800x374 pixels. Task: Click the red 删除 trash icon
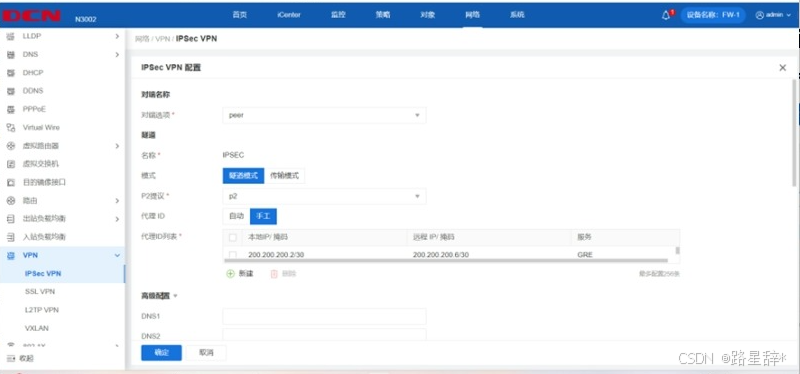[x=274, y=274]
